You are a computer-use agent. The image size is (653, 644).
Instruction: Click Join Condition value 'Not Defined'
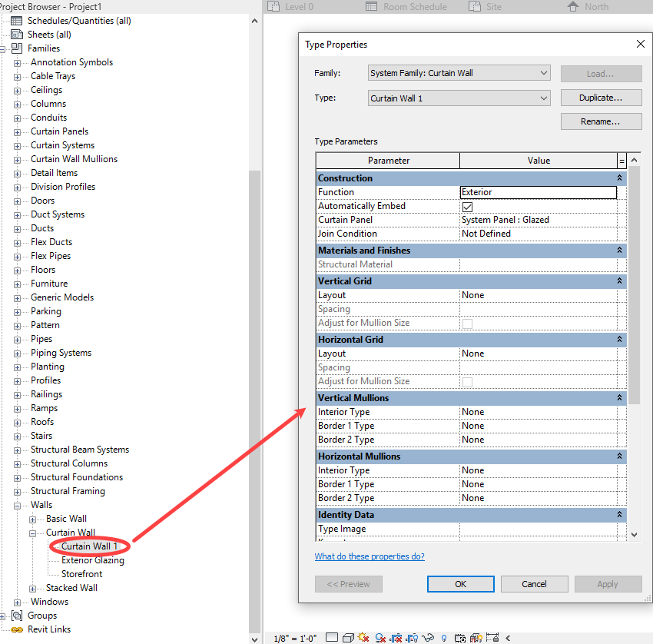[539, 234]
